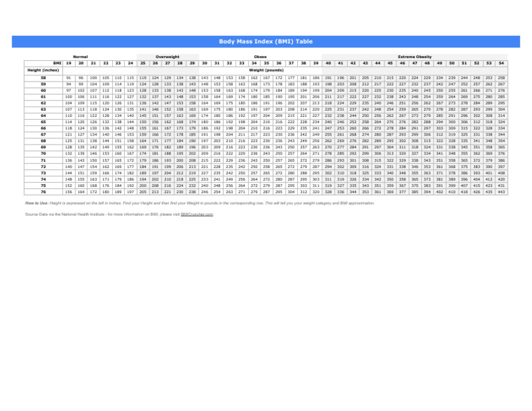532x411 pixels.
Task: Select weight 148 at height 74, BMI 19
Action: pos(69,179)
